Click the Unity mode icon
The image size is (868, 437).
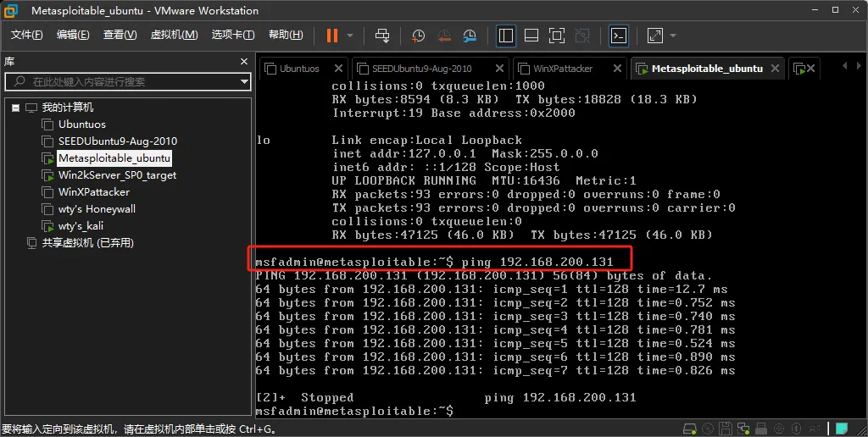(x=581, y=36)
